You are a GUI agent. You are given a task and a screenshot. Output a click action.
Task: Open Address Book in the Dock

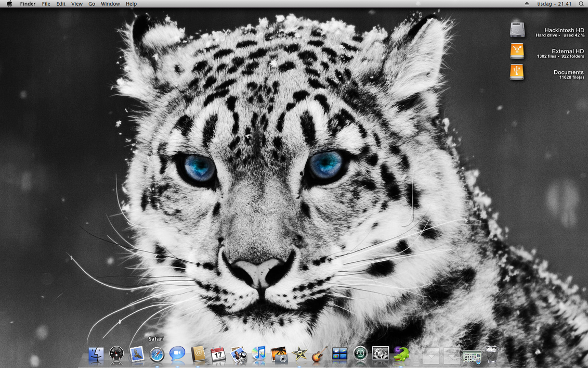pos(198,354)
